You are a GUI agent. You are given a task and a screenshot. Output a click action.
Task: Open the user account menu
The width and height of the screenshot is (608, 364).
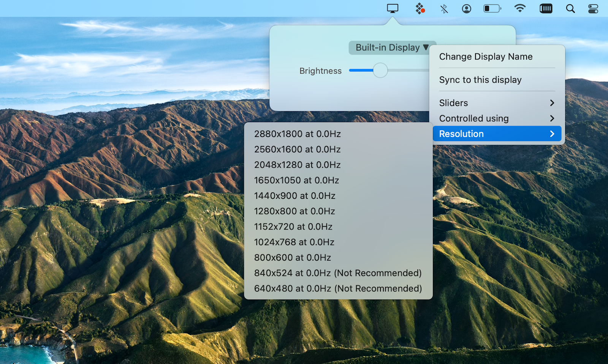[466, 8]
